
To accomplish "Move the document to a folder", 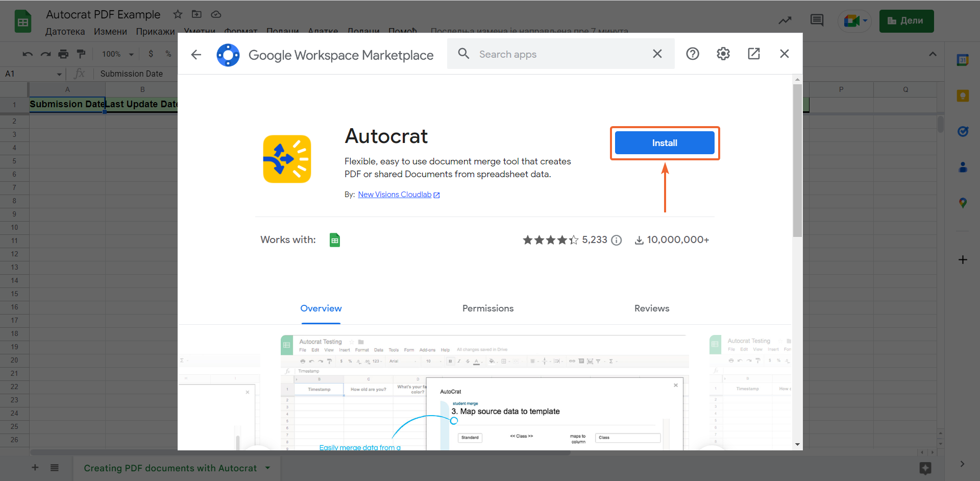I will (197, 14).
